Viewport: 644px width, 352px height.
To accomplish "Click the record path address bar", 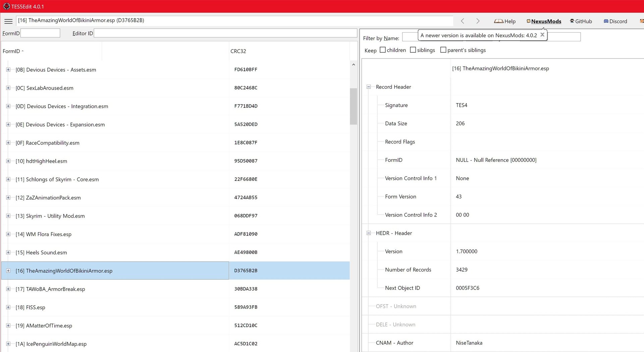I will click(x=234, y=20).
